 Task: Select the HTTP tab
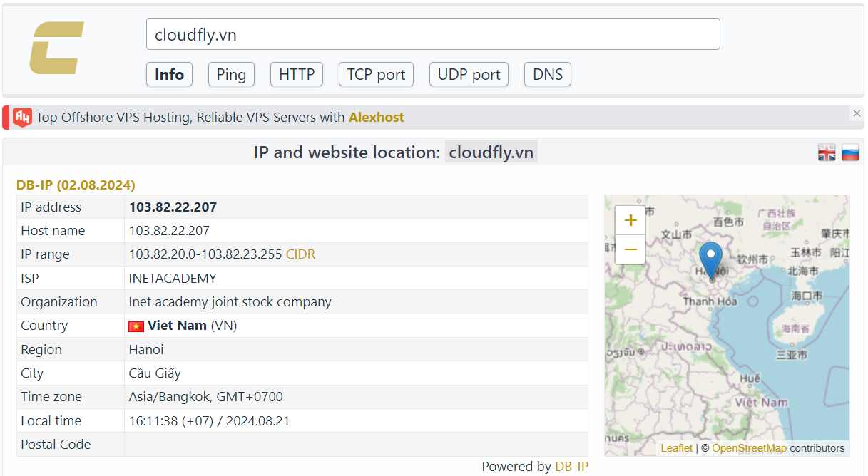click(297, 74)
